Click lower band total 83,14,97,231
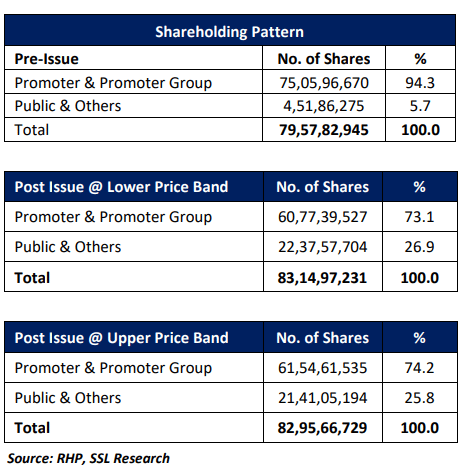This screenshot has width=461, height=465. point(322,278)
